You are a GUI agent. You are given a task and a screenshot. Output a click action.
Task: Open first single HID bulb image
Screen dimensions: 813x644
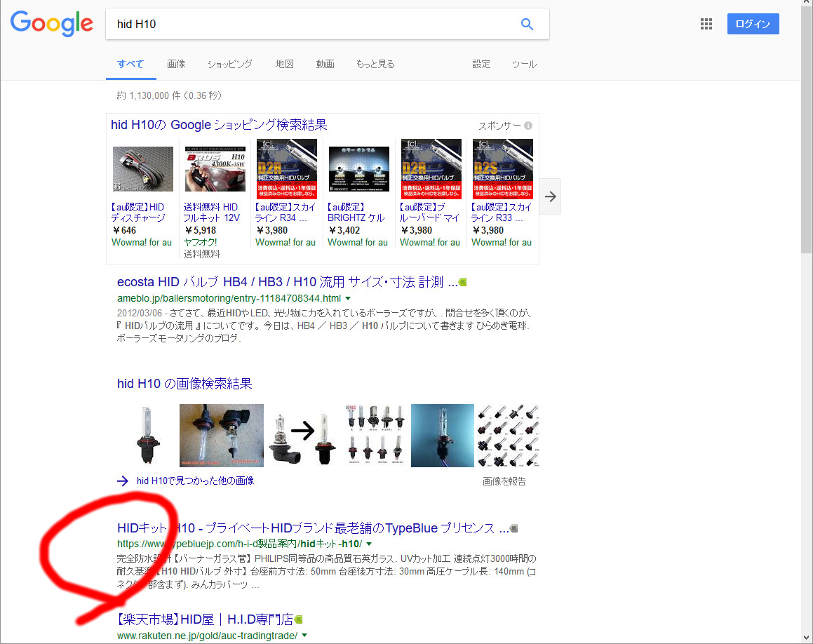pos(147,436)
